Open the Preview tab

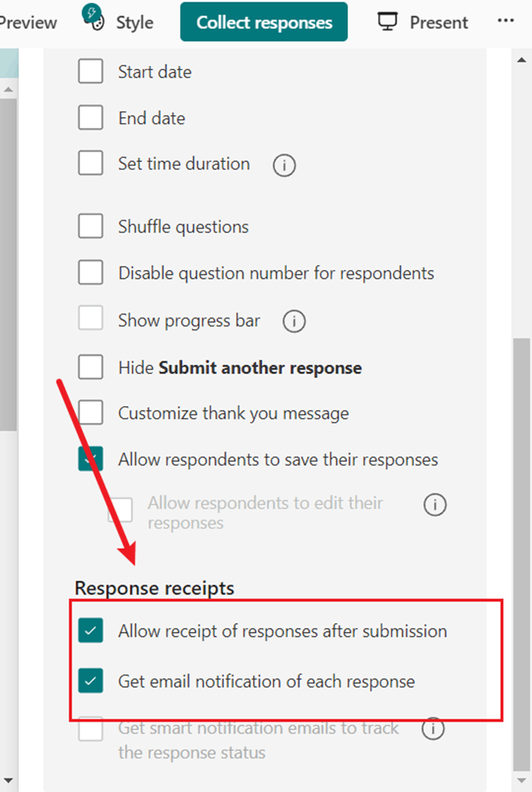tap(28, 23)
